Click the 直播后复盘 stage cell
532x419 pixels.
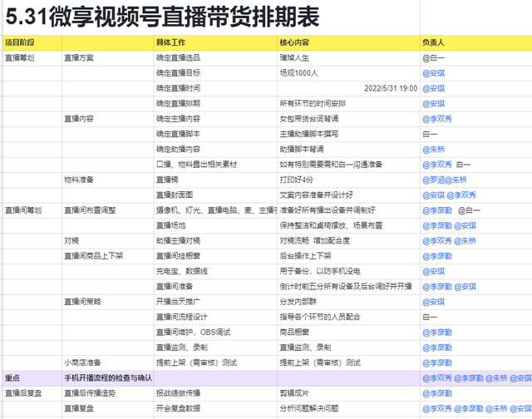coord(32,393)
